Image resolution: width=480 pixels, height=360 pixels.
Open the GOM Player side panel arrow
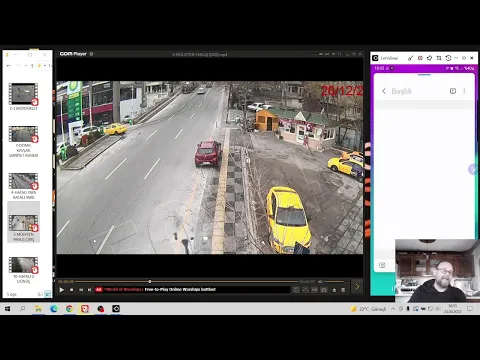[x=357, y=287]
